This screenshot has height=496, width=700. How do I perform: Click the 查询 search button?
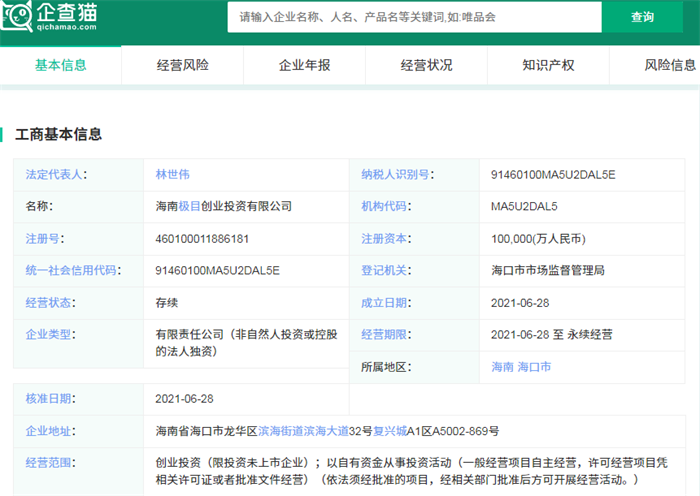pyautogui.click(x=642, y=17)
